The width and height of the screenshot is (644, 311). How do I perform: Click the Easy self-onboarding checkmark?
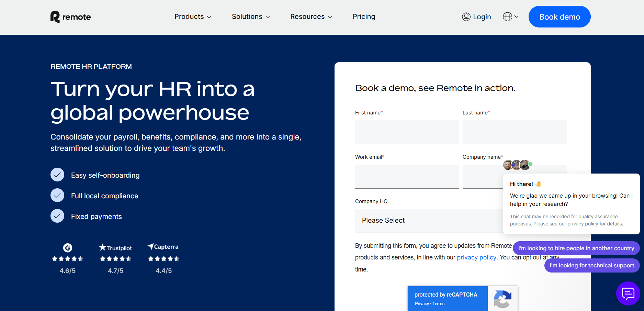[57, 175]
